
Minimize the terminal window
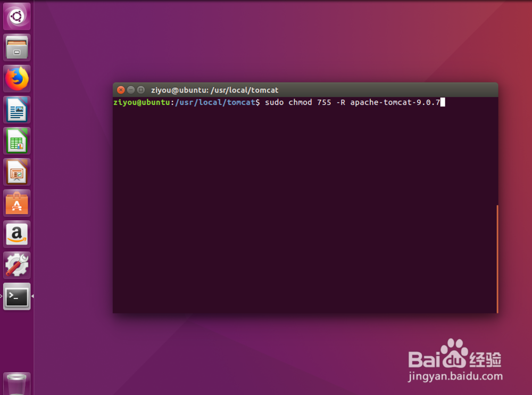[130, 89]
